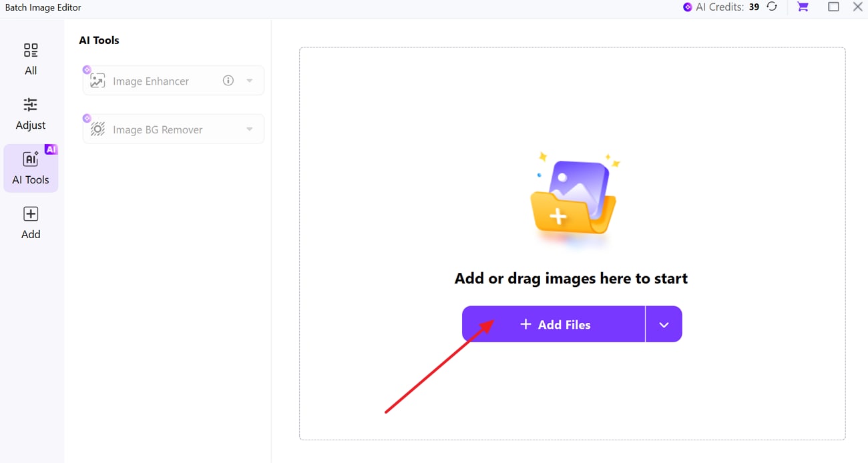Switch to the Adjust sidebar tab
This screenshot has height=463, width=868.
(31, 114)
